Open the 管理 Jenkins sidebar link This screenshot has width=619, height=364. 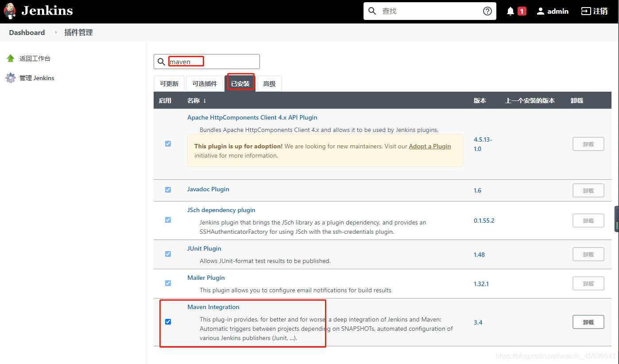point(37,78)
